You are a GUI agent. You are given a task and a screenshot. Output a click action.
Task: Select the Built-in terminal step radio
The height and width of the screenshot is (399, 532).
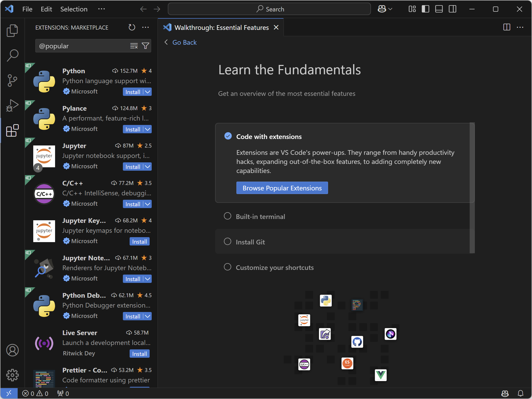tap(228, 216)
